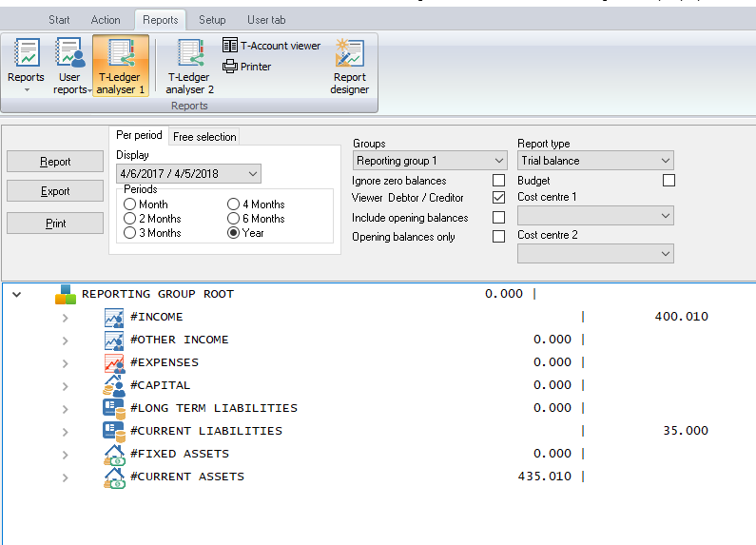Enable Ignore zero balances checkbox

(x=498, y=181)
